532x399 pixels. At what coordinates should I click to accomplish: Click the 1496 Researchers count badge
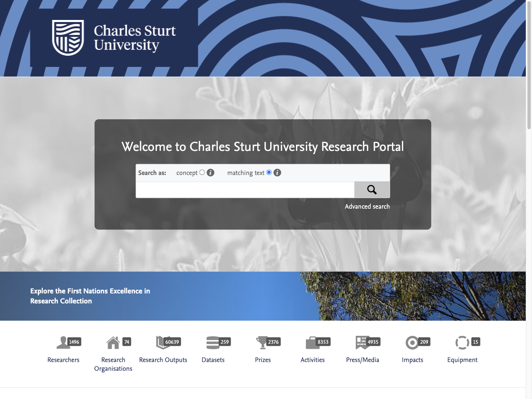(x=74, y=342)
